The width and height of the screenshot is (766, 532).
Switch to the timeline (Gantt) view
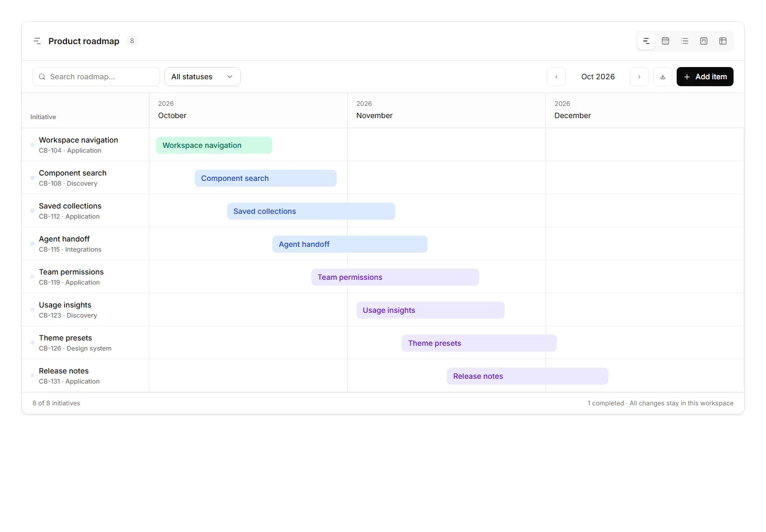click(x=646, y=41)
